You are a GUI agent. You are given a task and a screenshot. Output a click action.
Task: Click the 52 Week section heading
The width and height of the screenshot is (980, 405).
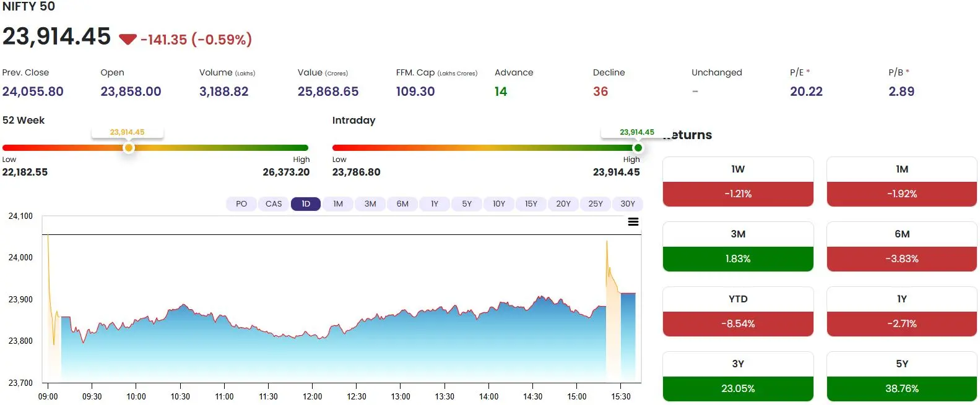pyautogui.click(x=24, y=120)
